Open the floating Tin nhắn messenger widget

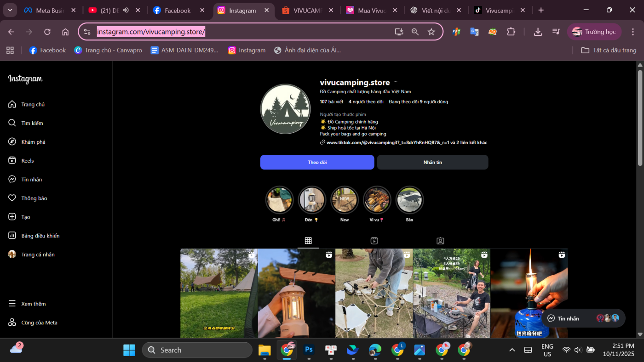(x=583, y=318)
